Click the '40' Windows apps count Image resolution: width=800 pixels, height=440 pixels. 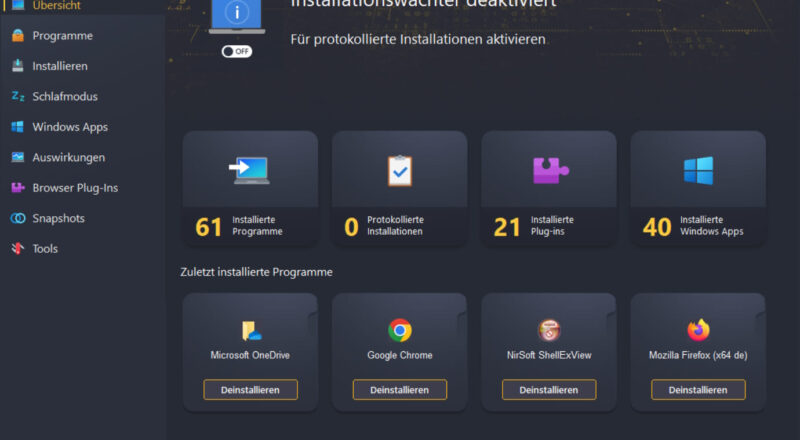657,227
